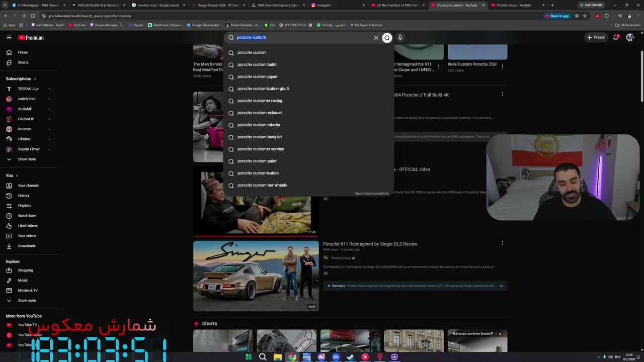Open the Sepehr Filmer subscription

(x=29, y=149)
